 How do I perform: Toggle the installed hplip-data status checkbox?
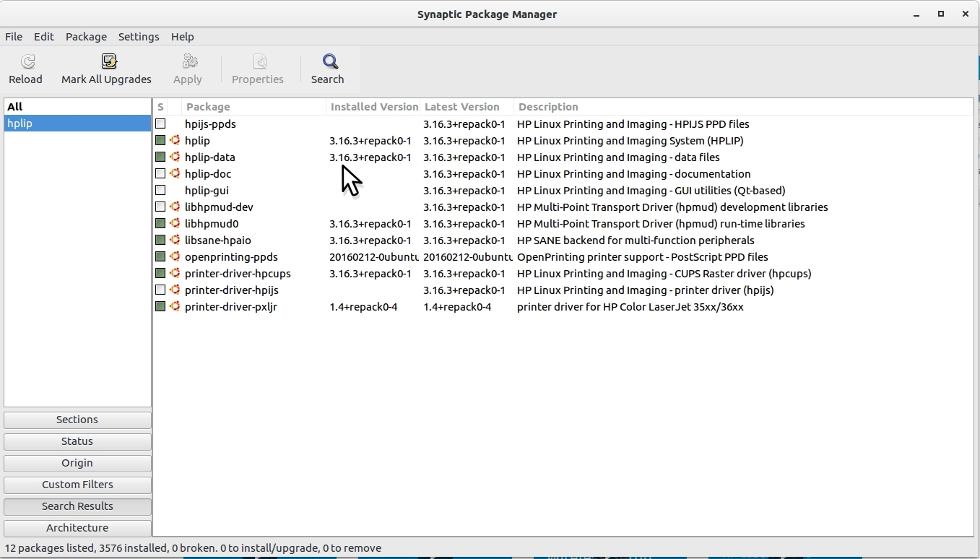point(160,157)
